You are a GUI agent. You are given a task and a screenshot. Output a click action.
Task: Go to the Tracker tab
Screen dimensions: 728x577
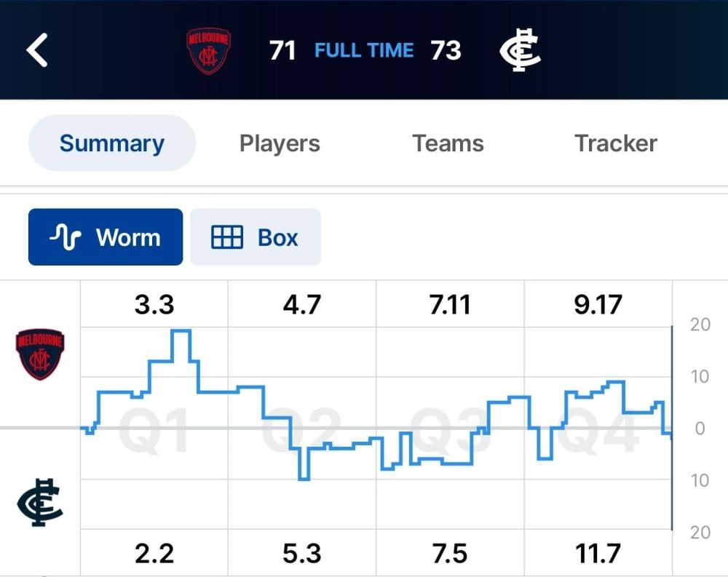click(x=616, y=143)
